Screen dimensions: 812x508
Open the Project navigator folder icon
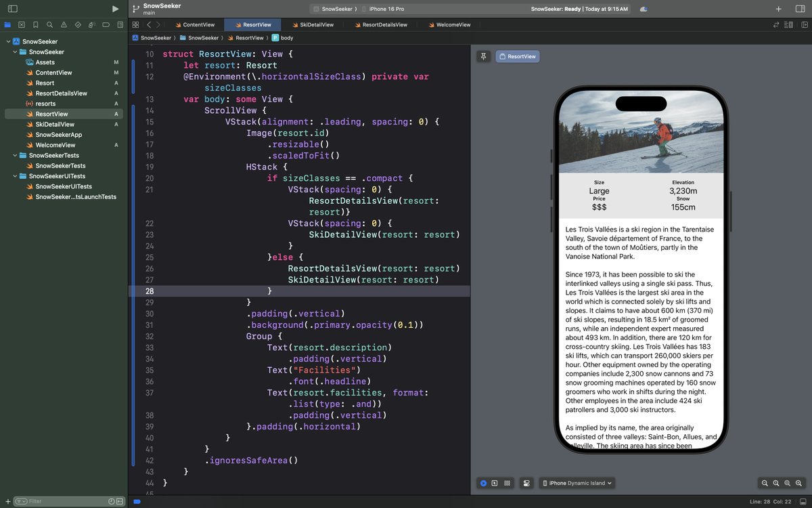[7, 24]
